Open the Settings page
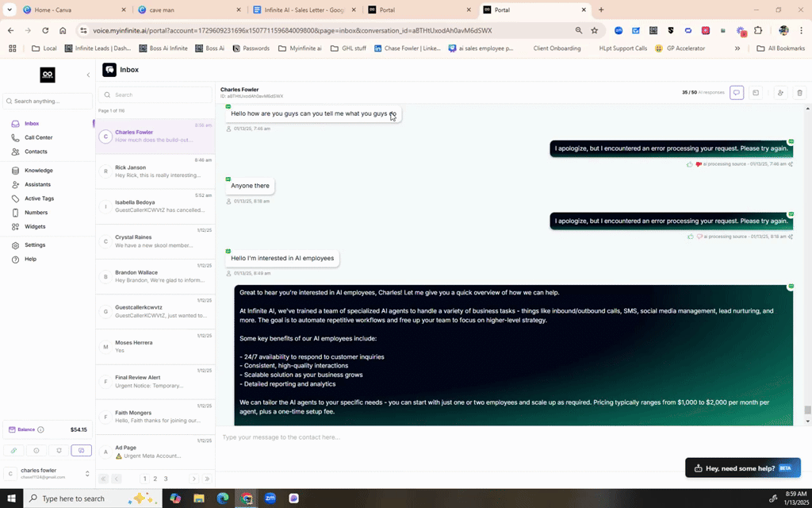812x508 pixels. coord(34,244)
